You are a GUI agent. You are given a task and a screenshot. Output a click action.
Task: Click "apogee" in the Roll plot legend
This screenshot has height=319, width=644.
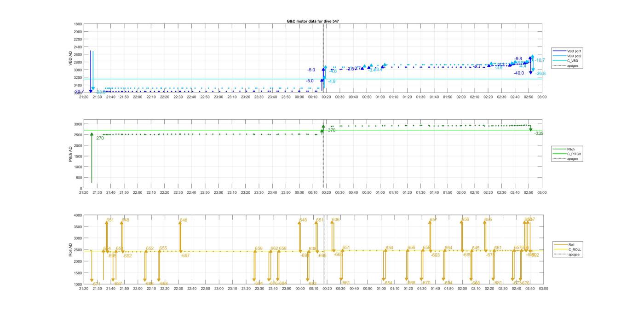tap(574, 254)
